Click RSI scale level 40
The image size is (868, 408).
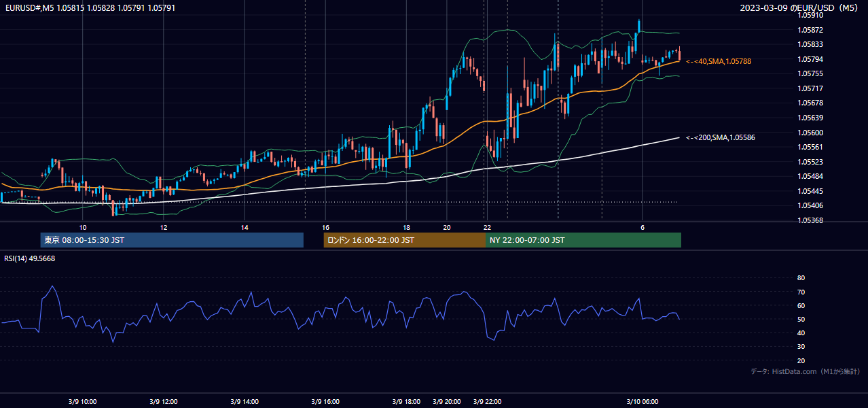(x=801, y=333)
